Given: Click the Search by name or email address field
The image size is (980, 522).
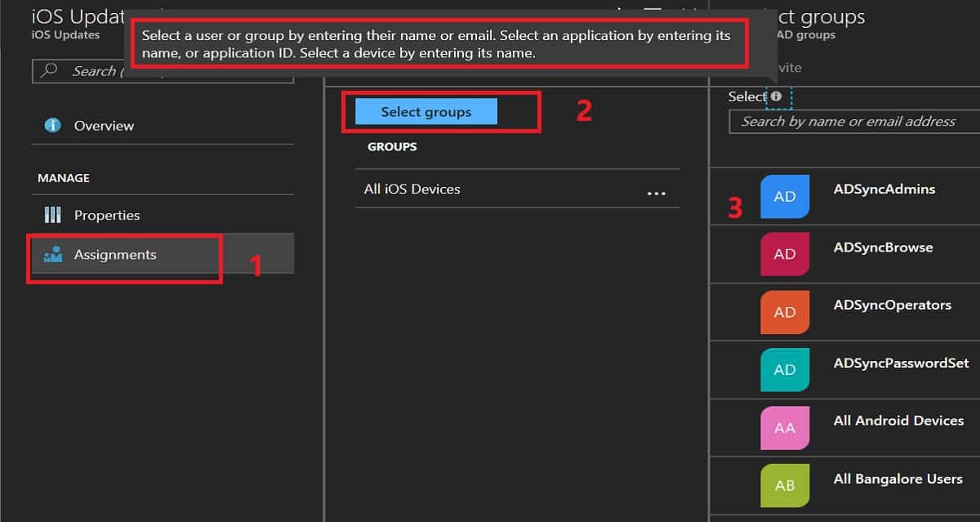Looking at the screenshot, I should [x=854, y=122].
